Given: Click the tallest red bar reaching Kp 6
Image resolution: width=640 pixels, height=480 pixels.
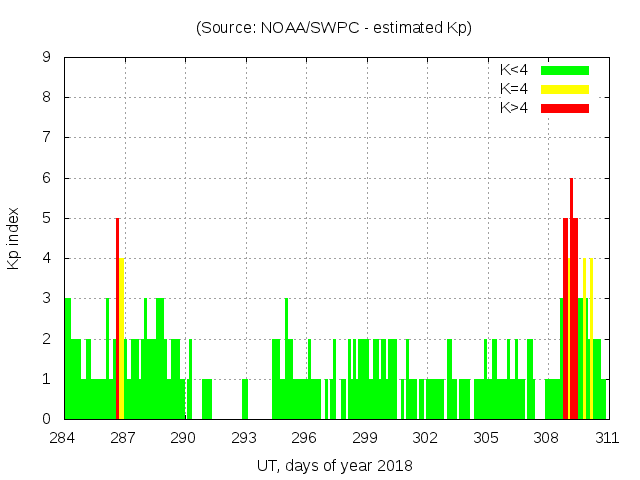Looking at the screenshot, I should (571, 300).
